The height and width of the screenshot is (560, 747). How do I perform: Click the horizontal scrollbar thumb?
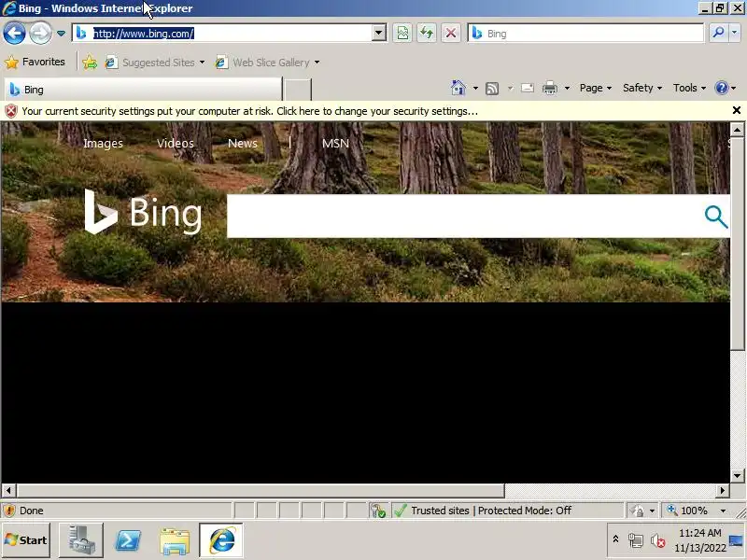261,491
